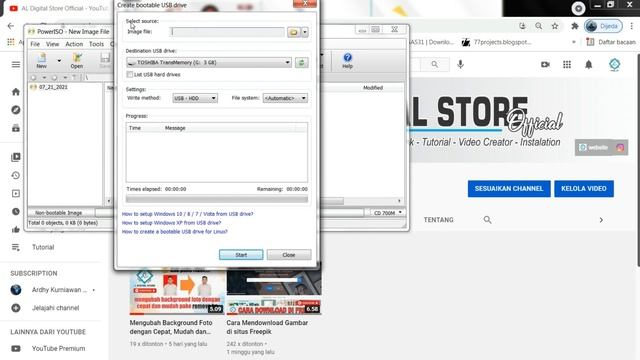The height and width of the screenshot is (360, 640).
Task: Open the File menu in PowerISO
Action: [x=35, y=44]
